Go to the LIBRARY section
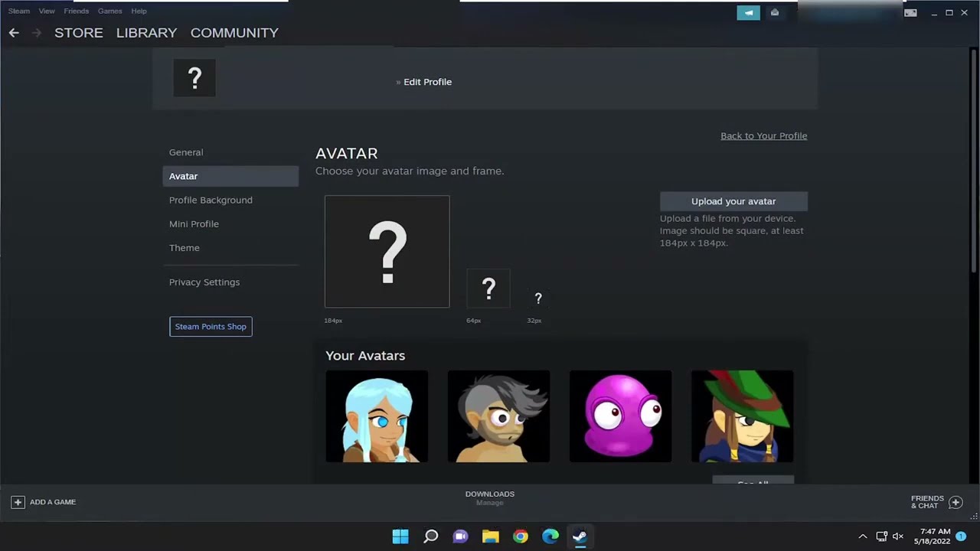This screenshot has height=551, width=980. coord(146,33)
